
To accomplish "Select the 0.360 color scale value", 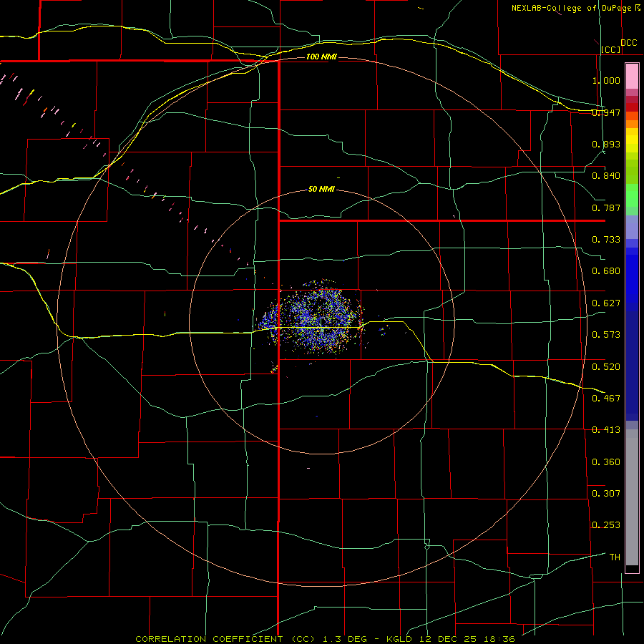I will [x=606, y=462].
